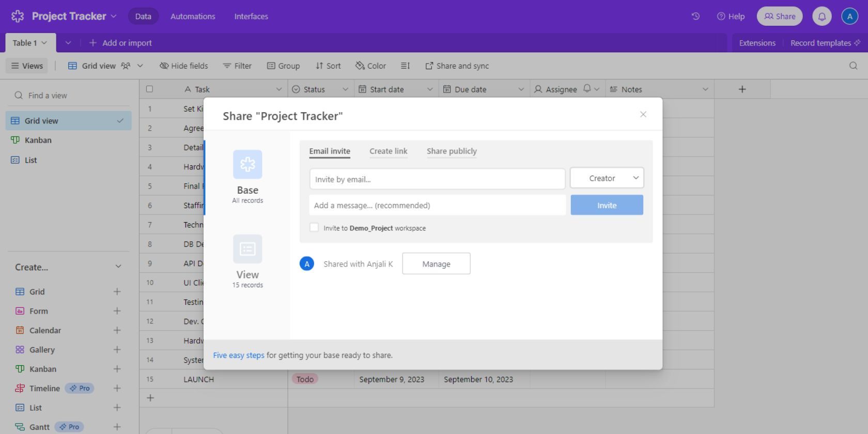Toggle the Views sidebar button
This screenshot has width=868, height=434.
coord(27,66)
